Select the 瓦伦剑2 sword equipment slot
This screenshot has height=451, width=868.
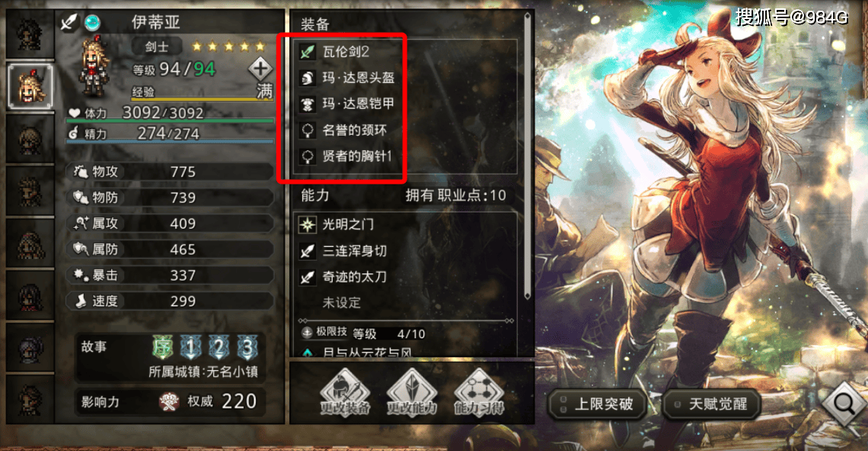[x=407, y=52]
